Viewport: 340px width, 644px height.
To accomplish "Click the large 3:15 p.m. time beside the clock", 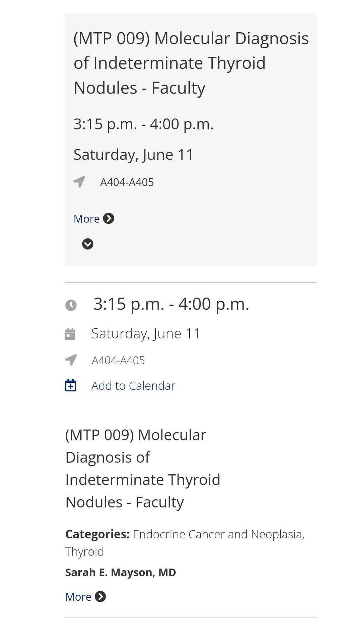I will point(171,304).
